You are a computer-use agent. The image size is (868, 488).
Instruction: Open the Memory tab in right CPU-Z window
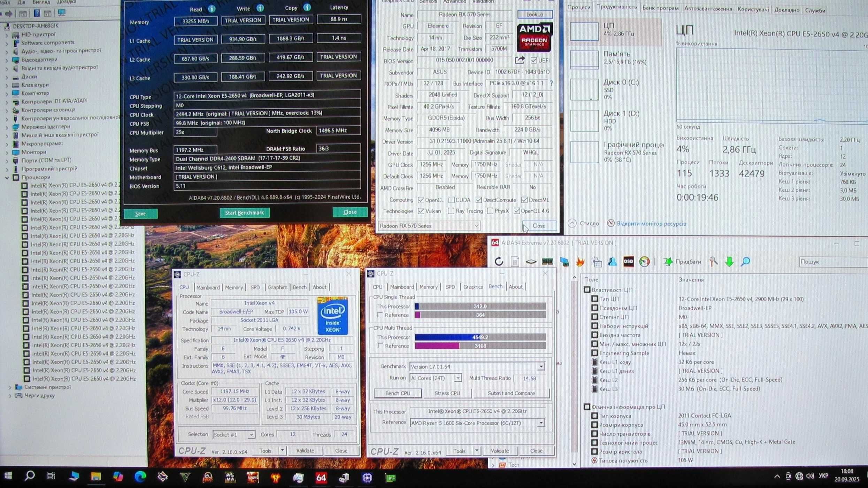click(x=428, y=287)
